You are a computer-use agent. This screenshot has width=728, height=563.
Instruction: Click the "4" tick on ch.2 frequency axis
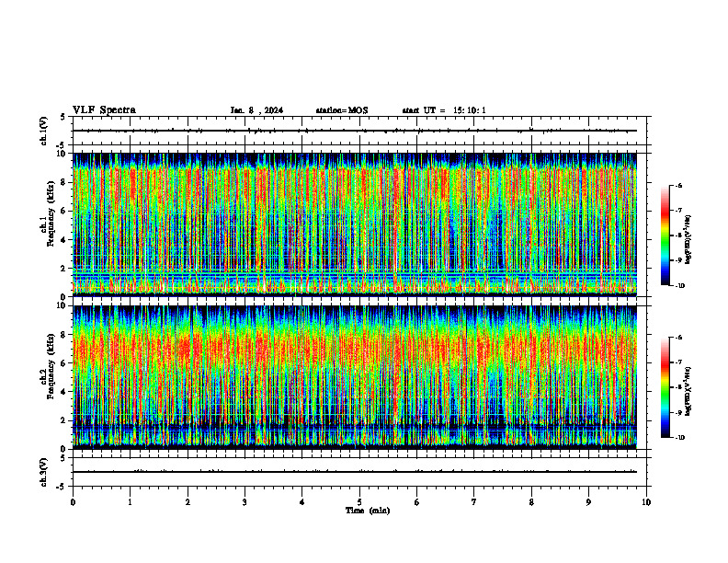(x=64, y=392)
